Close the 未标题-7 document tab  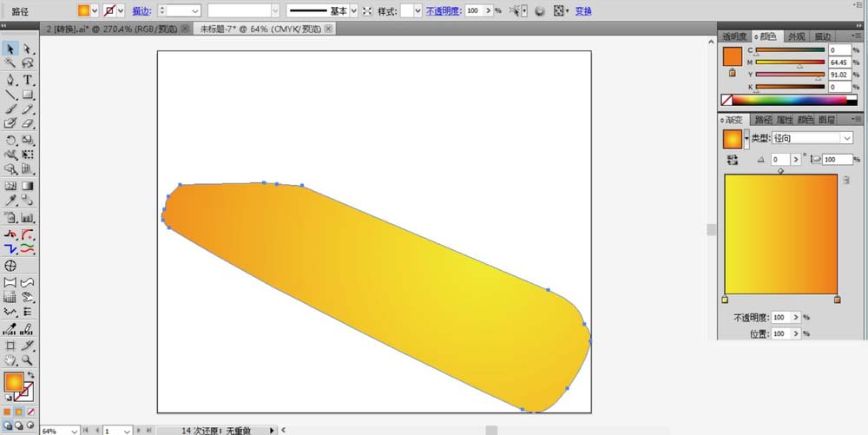[328, 29]
